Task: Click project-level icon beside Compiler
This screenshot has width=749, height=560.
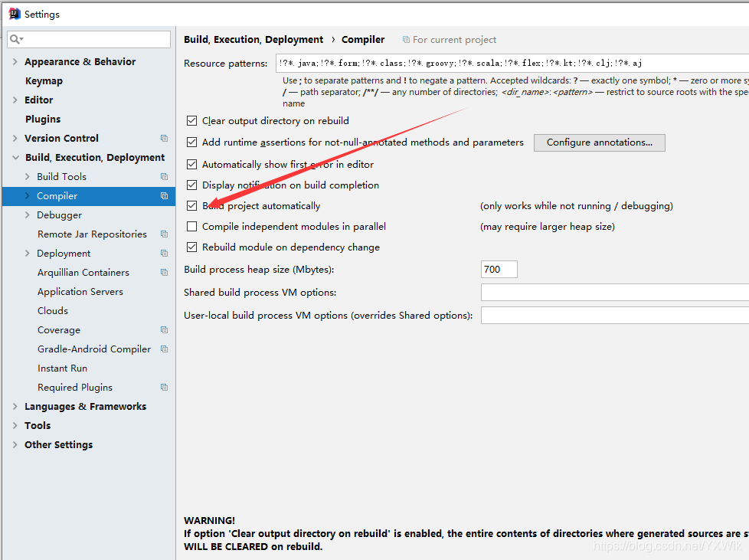Action: pos(165,195)
